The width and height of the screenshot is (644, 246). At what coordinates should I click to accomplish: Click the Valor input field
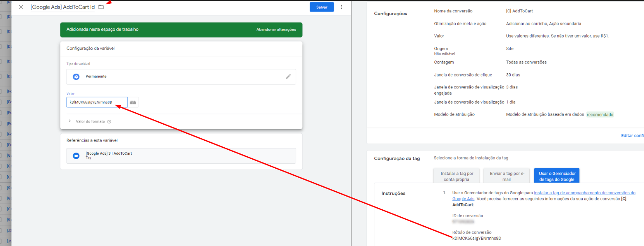[97, 102]
